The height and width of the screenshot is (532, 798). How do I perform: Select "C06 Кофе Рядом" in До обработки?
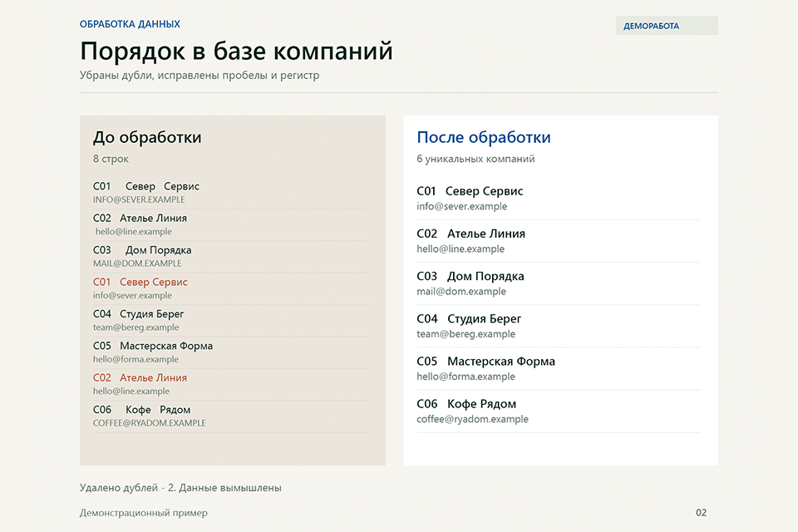(141, 410)
